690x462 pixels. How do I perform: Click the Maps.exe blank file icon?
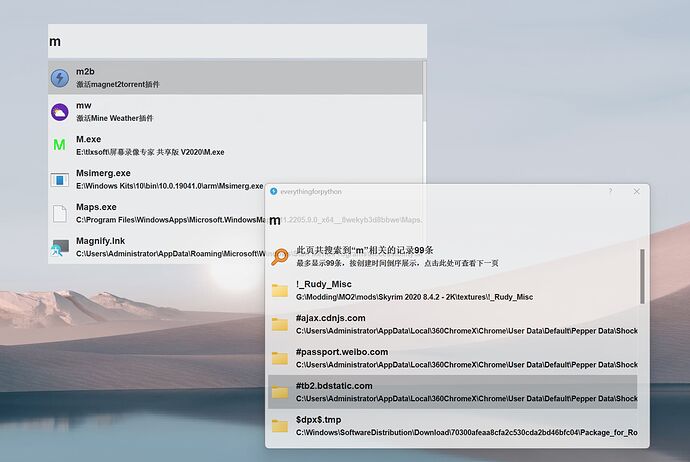[60, 214]
